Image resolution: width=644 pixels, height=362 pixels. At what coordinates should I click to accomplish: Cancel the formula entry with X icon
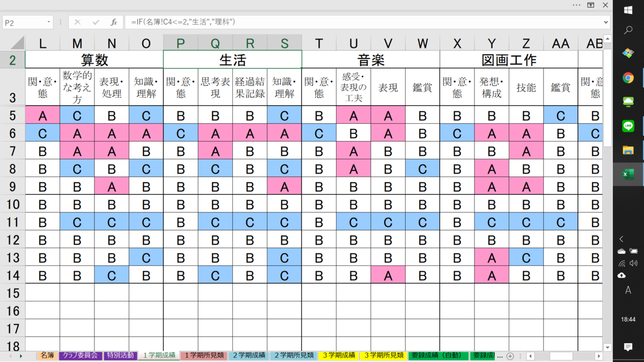(x=78, y=23)
